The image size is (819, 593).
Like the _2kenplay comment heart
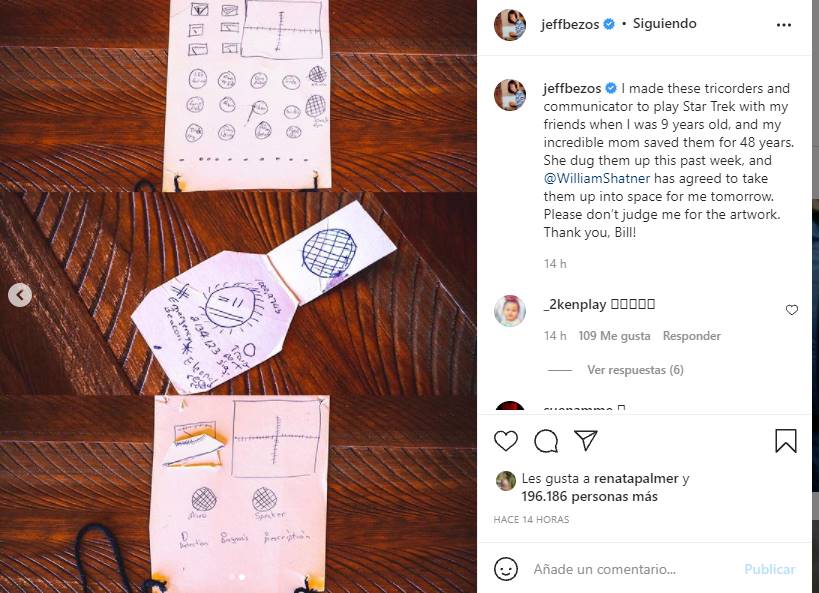(x=792, y=310)
